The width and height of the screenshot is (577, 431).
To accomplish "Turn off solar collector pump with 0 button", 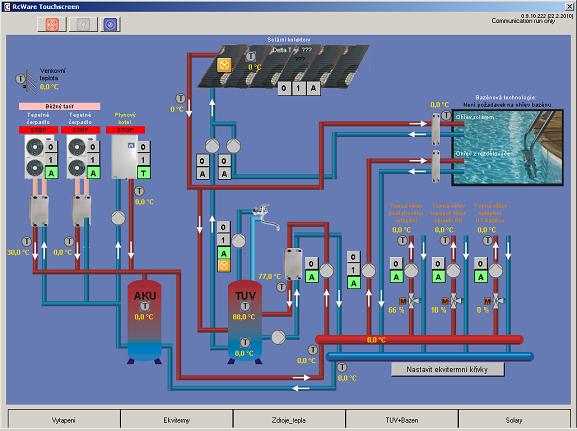I will [x=283, y=88].
